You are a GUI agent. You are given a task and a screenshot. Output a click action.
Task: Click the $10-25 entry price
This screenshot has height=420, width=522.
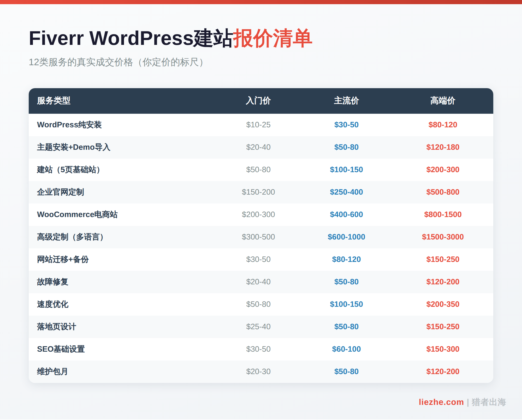tap(258, 125)
